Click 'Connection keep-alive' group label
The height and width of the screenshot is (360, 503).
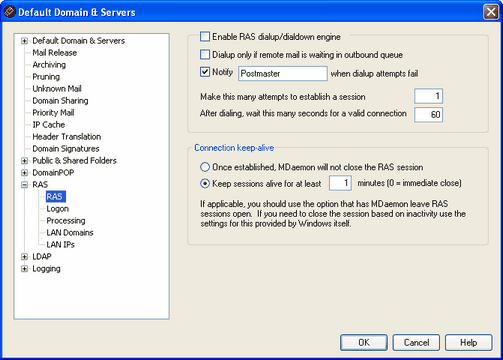coord(234,148)
